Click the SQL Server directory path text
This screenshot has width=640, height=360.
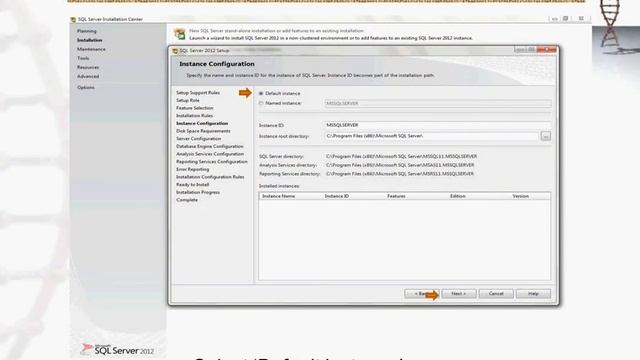click(401, 156)
